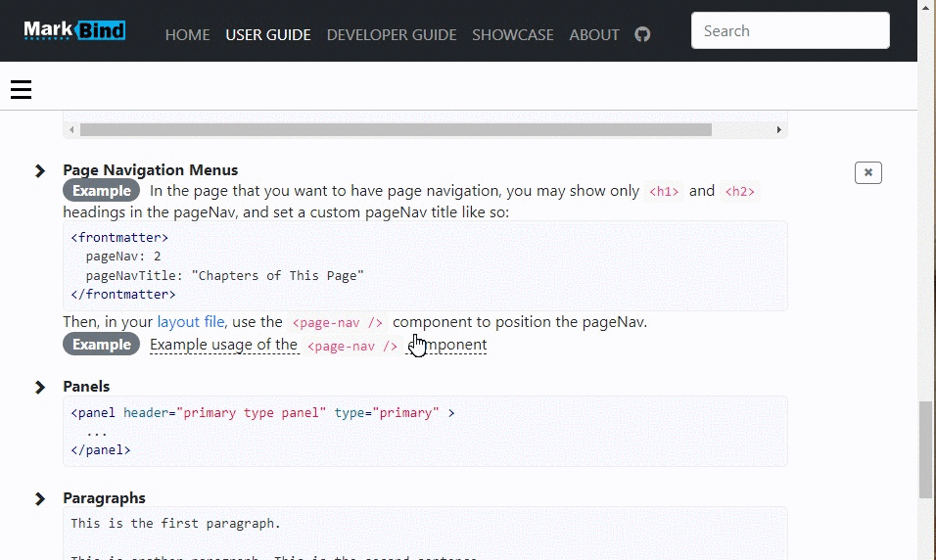Click the closing </frontmatter> code line

pyautogui.click(x=123, y=295)
